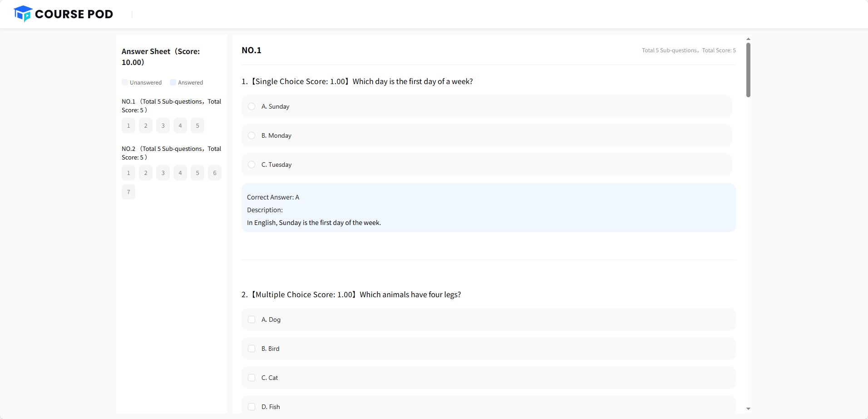Viewport: 868px width, 419px height.
Task: Go to NO.2 sub-question 6
Action: click(215, 173)
